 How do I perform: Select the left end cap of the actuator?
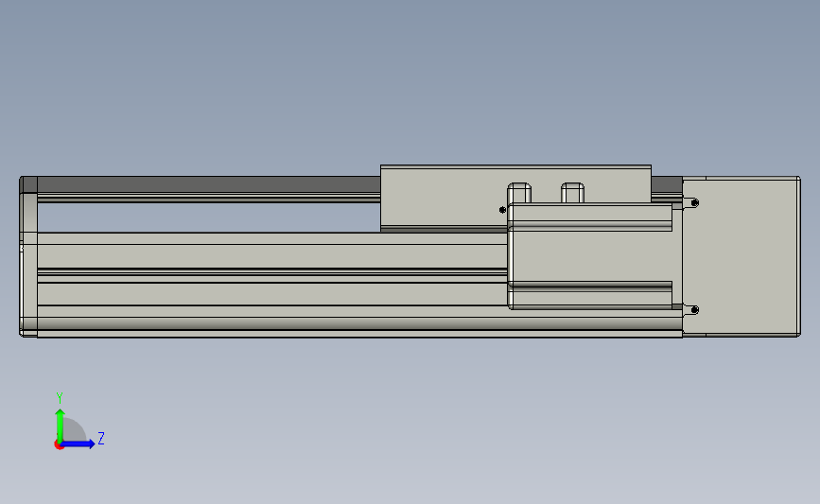28,256
